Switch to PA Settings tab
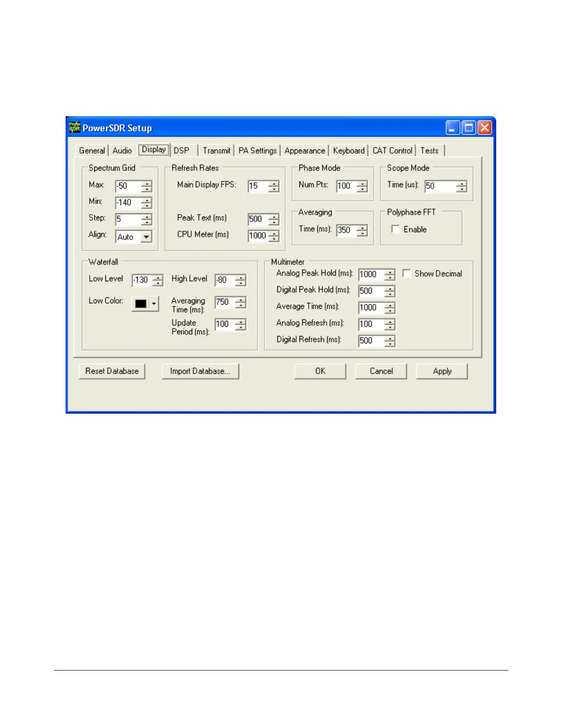Viewport: 563px width, 728px height. point(258,151)
